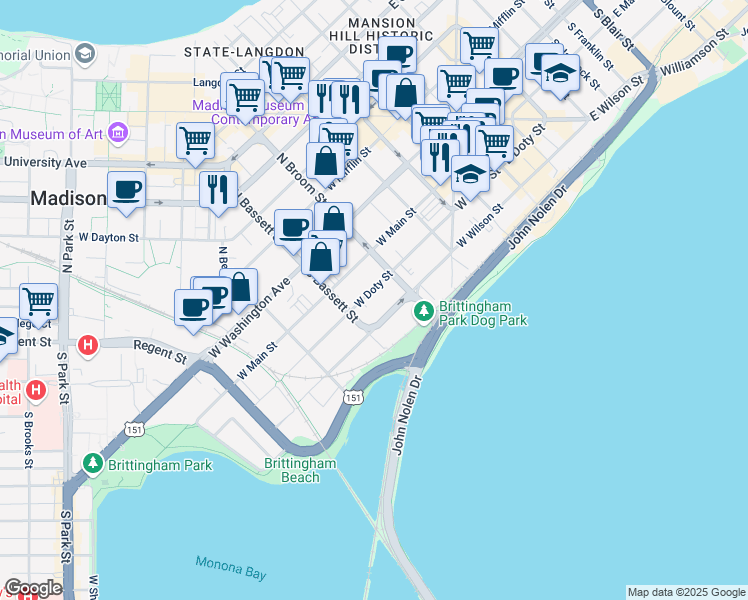748x600 pixels.
Task: Click the N Park St label
Action: (68, 246)
